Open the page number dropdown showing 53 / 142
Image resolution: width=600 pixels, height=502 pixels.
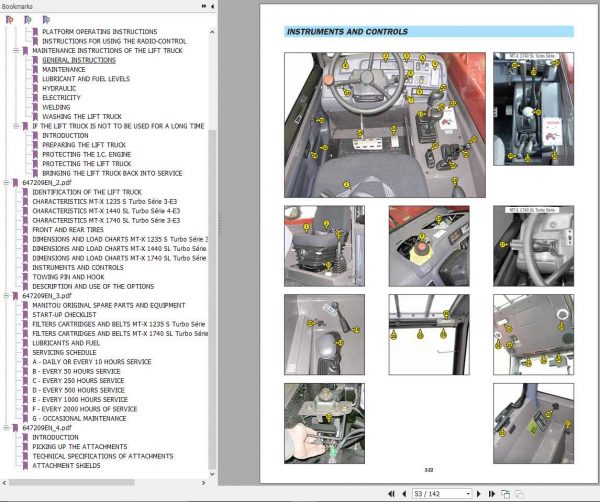(x=468, y=494)
